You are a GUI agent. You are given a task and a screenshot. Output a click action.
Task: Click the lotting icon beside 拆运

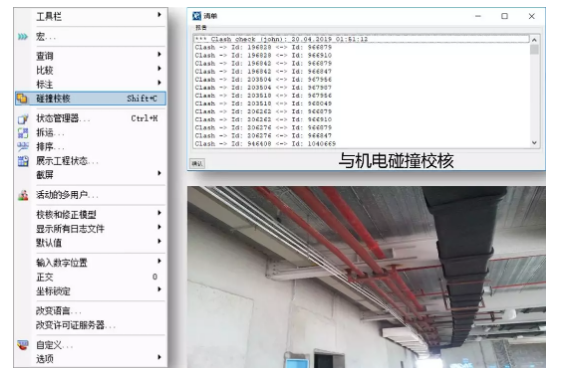click(x=23, y=133)
